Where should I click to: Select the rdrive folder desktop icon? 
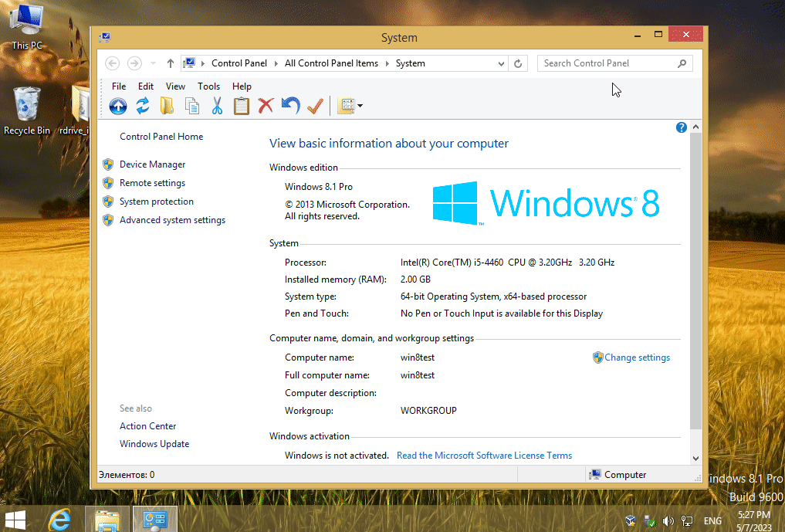(x=74, y=110)
